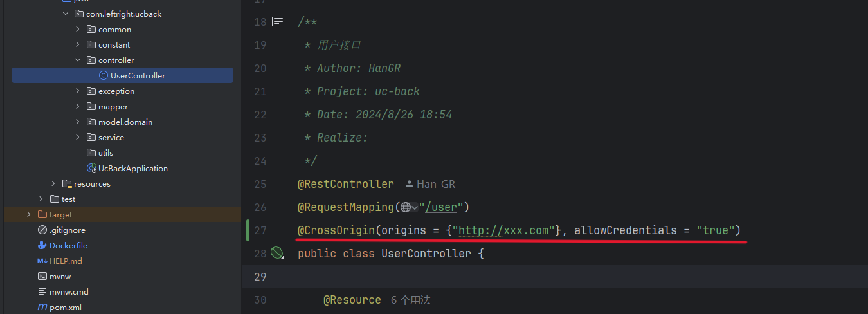The width and height of the screenshot is (868, 314).
Task: Collapse the com.leftright.ucback package
Action: coord(66,14)
